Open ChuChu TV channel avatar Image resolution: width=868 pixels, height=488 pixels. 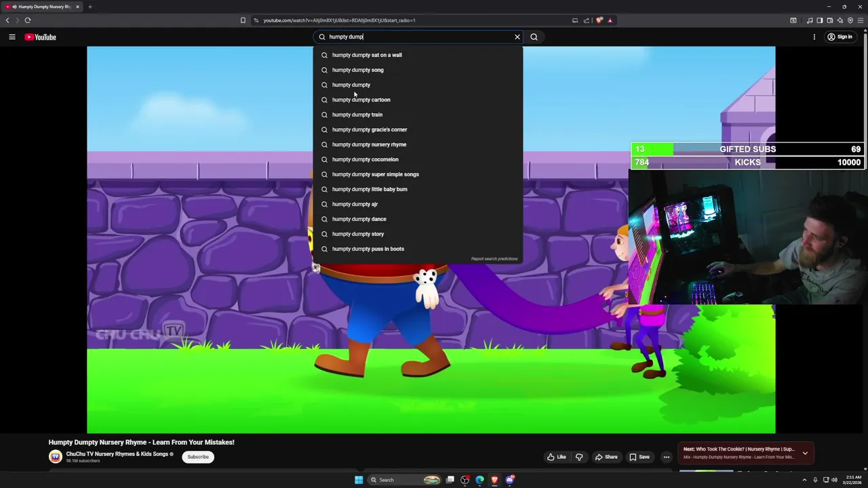tap(55, 457)
